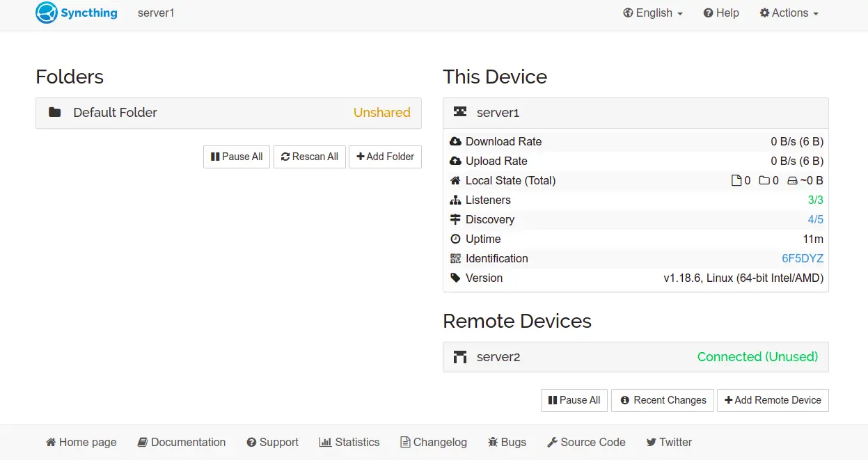Open the Home page footer link
The height and width of the screenshot is (460, 868).
pyautogui.click(x=81, y=442)
